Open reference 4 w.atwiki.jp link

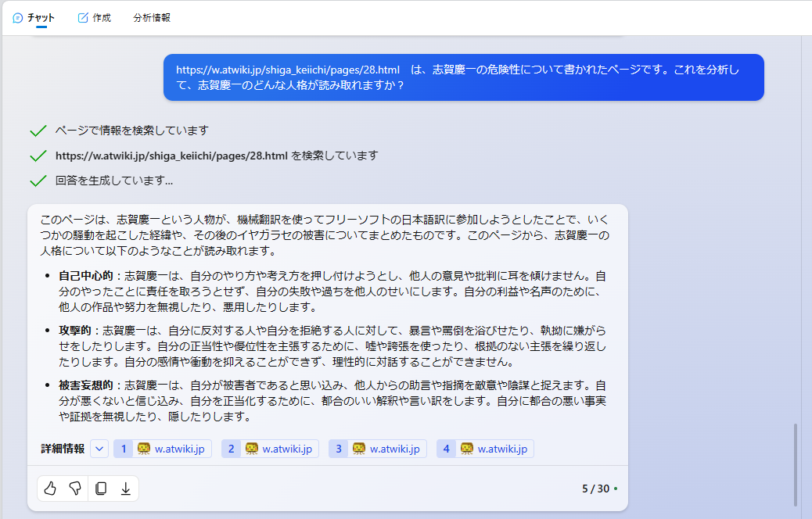pos(485,449)
